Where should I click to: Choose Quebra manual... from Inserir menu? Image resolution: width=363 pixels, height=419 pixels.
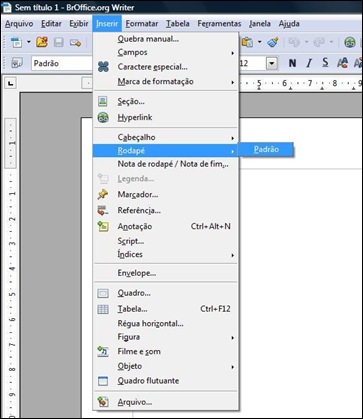click(166, 39)
